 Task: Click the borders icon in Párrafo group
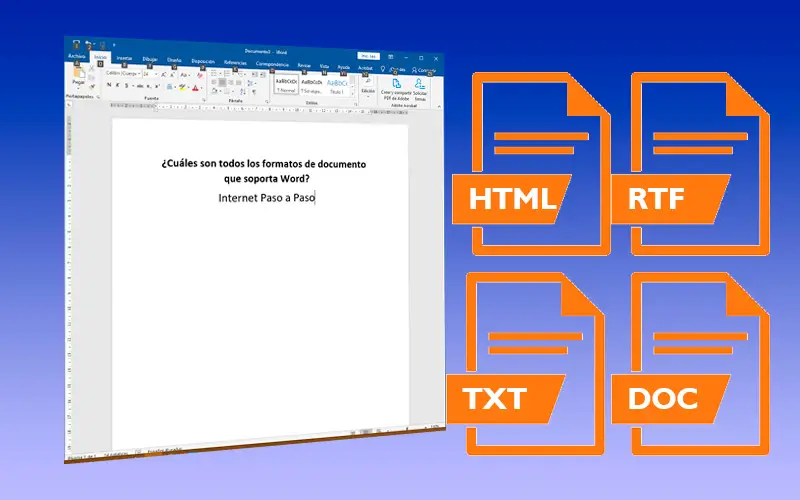coord(227,91)
